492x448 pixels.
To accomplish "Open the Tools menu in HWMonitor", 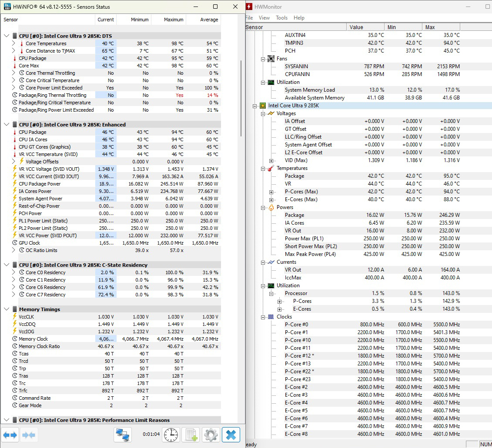I will [x=281, y=18].
